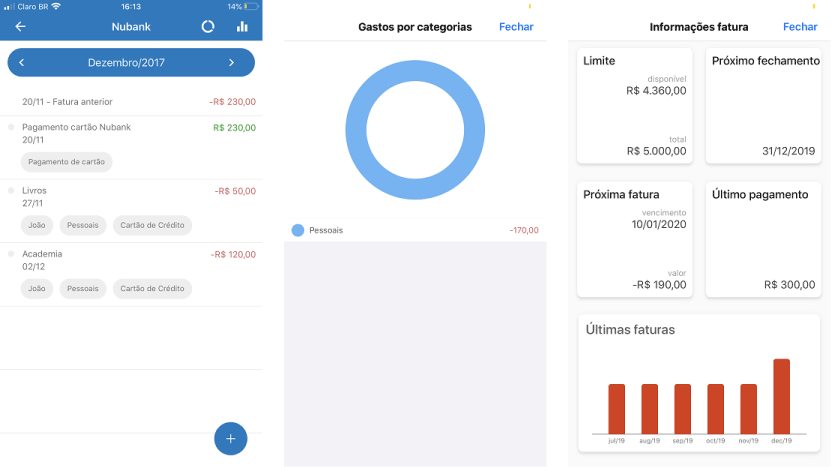Viewport: 831px width, 467px height.
Task: Select the Pagamento de cartão tag
Action: pyautogui.click(x=66, y=162)
